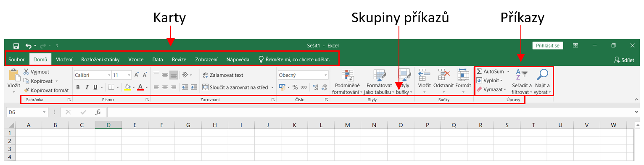Click Sloučit a zarovnat na střed
The width and height of the screenshot is (644, 165).
click(x=235, y=87)
